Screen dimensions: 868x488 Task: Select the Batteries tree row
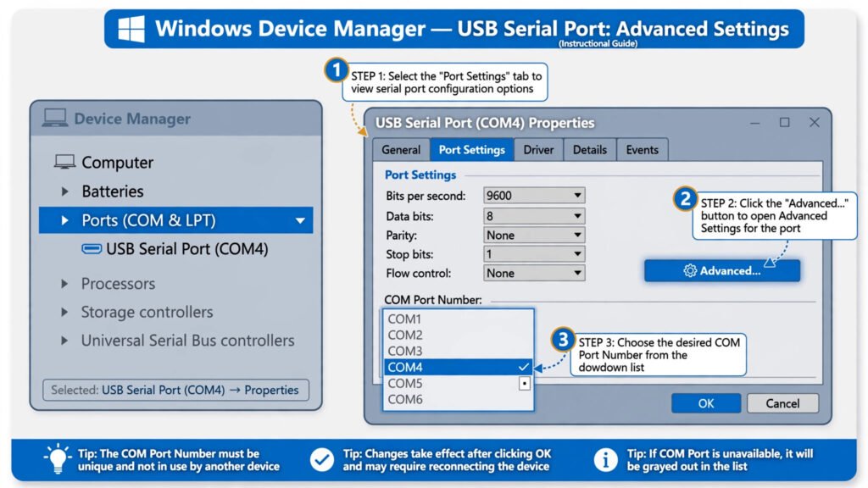[x=113, y=191]
